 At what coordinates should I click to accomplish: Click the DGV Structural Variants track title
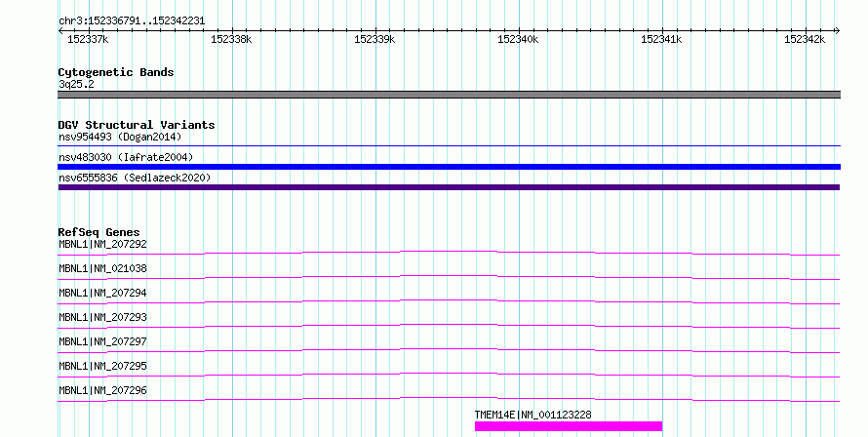(x=137, y=125)
